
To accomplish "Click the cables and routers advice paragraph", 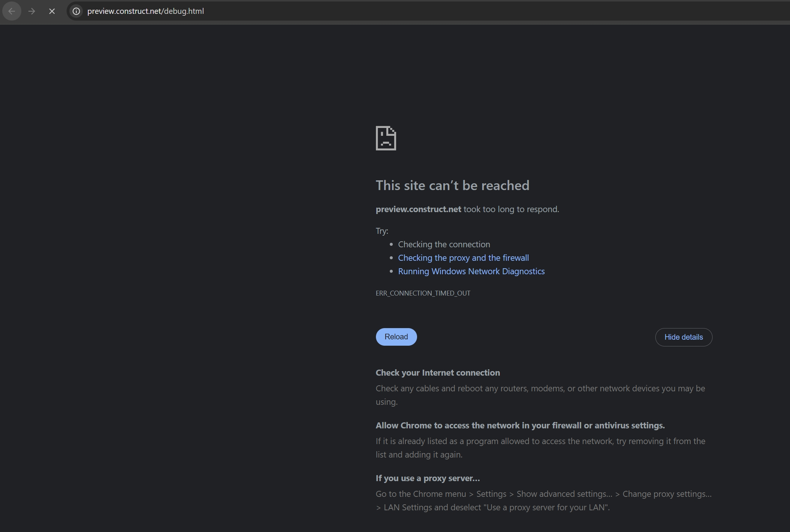I will [x=540, y=395].
